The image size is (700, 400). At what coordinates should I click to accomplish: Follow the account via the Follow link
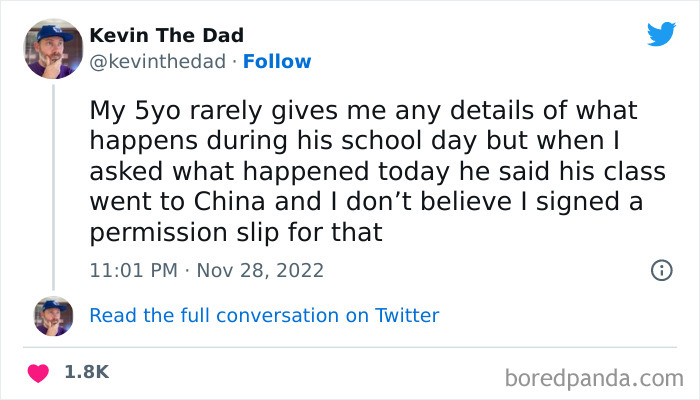pyautogui.click(x=279, y=61)
